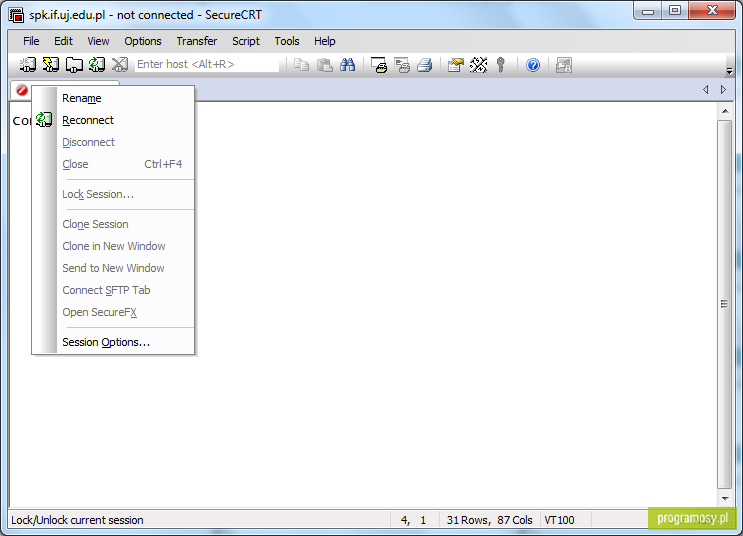Open Session Options... from context menu
743x536 pixels.
pos(114,342)
